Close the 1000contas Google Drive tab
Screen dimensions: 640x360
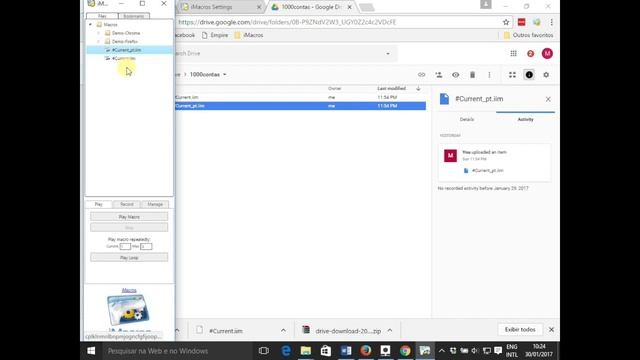pos(349,7)
